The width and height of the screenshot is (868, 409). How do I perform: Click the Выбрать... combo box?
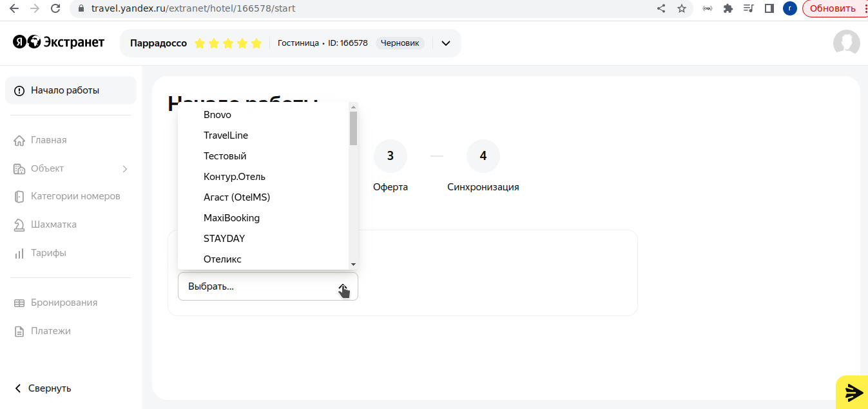pos(268,286)
